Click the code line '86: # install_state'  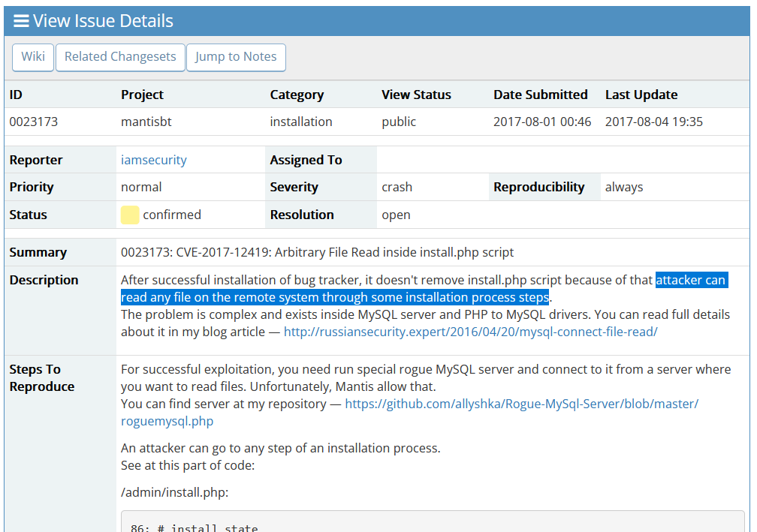pos(194,527)
